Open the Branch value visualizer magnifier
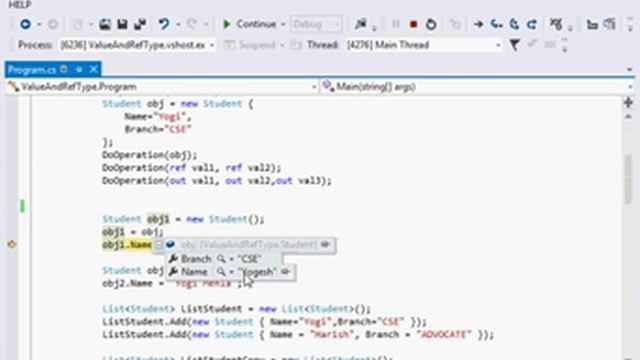The height and width of the screenshot is (360, 640). [x=221, y=259]
